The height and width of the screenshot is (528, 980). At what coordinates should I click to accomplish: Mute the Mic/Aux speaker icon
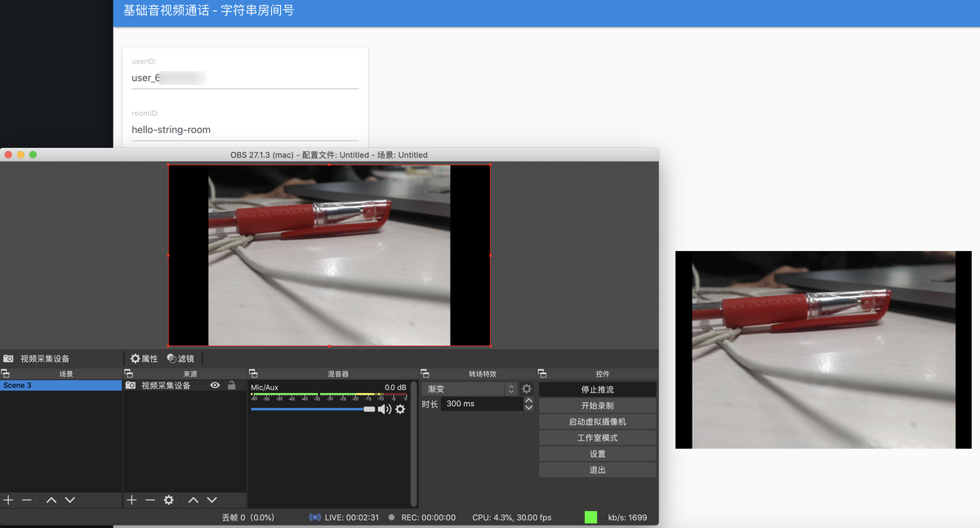(x=385, y=409)
